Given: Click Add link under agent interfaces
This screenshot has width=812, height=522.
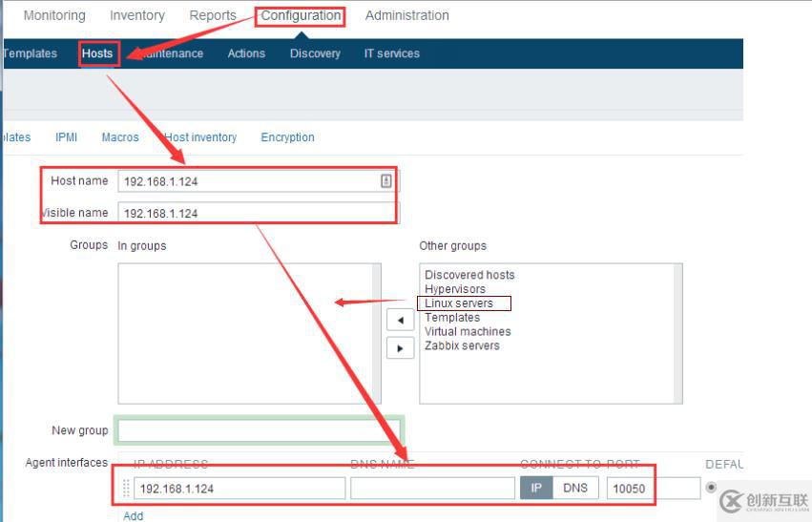Looking at the screenshot, I should 133,515.
